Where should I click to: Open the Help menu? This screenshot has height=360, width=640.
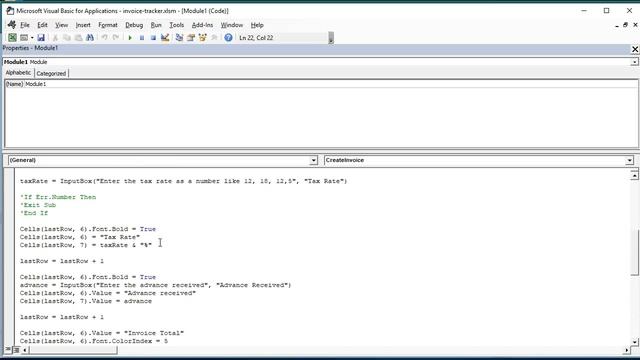pos(257,25)
